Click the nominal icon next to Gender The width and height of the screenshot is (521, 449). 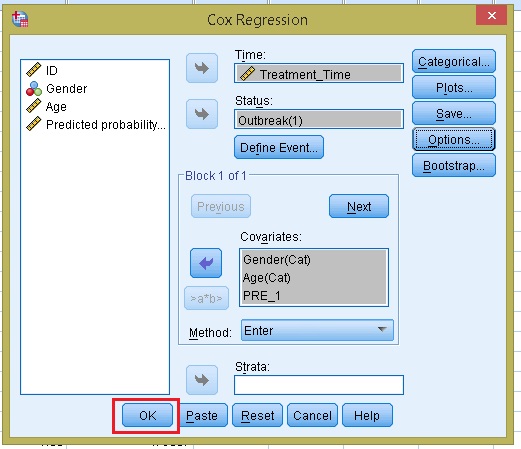34,89
